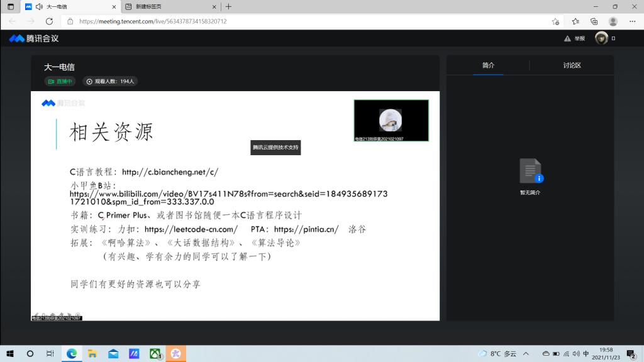Viewport: 644px width, 362px height.
Task: Mute the tab using the speaker icon
Action: 39,6
